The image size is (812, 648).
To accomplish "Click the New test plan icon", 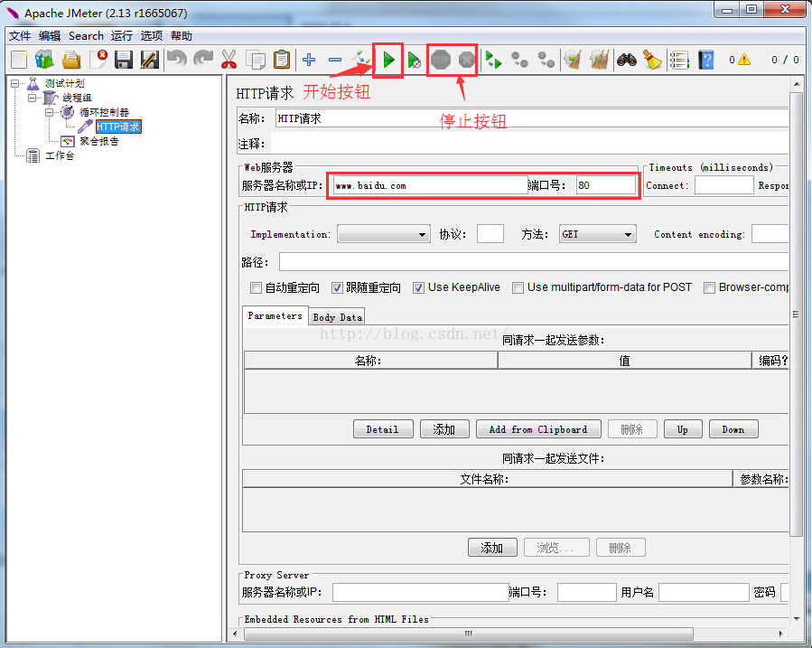I will tap(19, 60).
